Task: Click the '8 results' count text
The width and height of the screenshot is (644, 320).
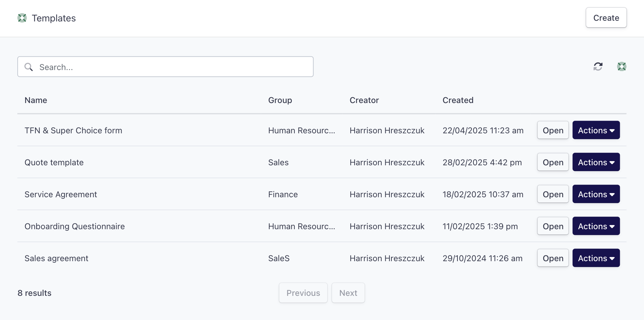Action: pyautogui.click(x=34, y=293)
